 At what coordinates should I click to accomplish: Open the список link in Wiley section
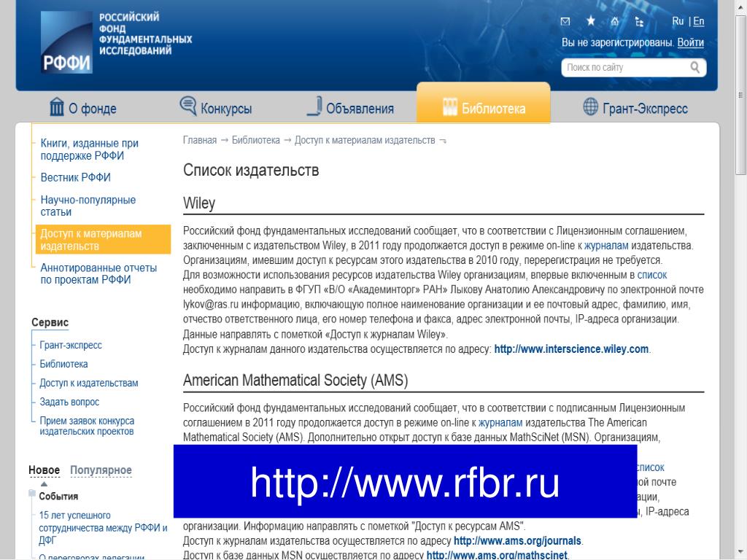652,275
